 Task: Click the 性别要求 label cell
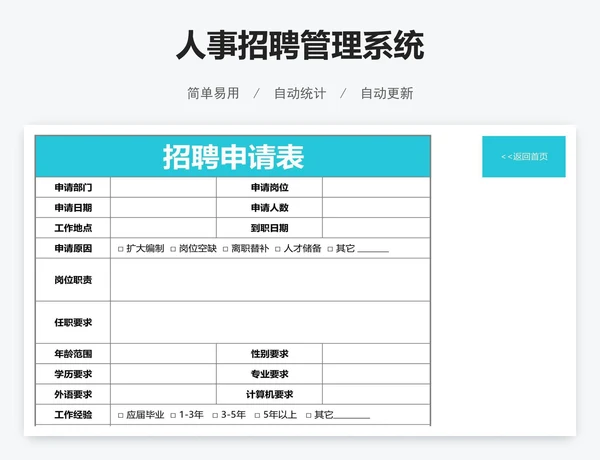pyautogui.click(x=269, y=354)
